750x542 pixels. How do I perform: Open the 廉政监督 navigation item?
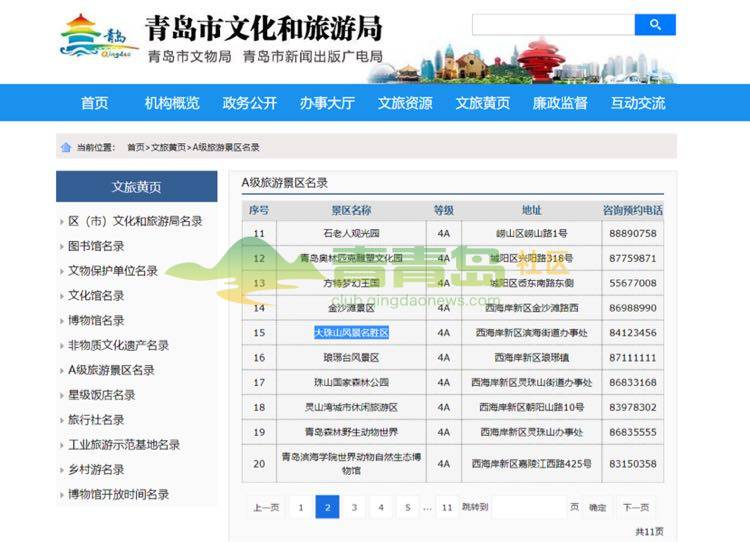tap(560, 103)
